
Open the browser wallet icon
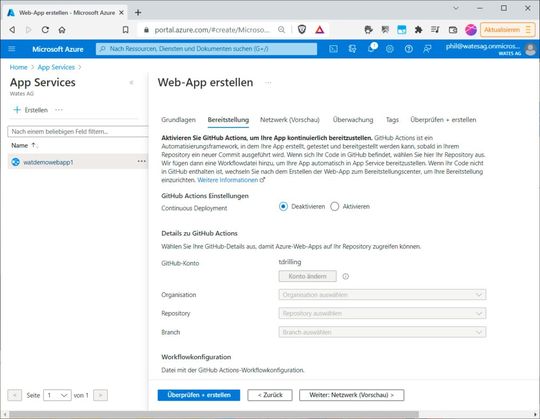(453, 30)
